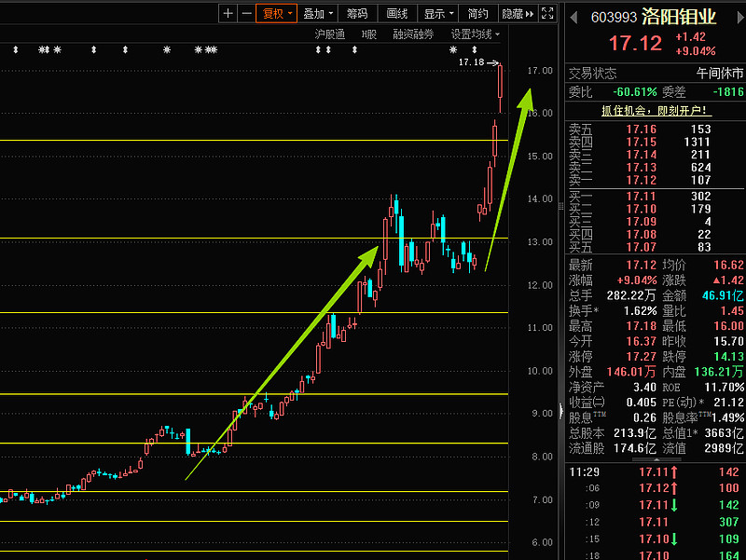Select the 买一 17.11 order row

[x=656, y=197]
